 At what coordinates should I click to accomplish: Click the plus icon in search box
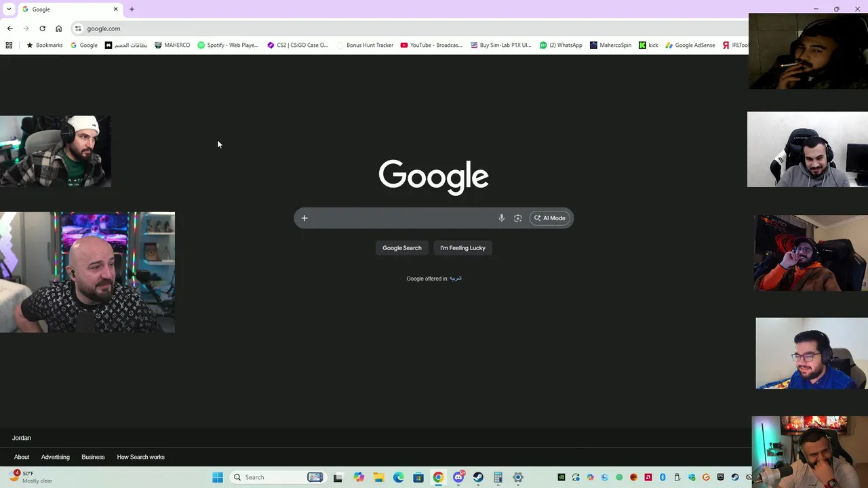(304, 218)
